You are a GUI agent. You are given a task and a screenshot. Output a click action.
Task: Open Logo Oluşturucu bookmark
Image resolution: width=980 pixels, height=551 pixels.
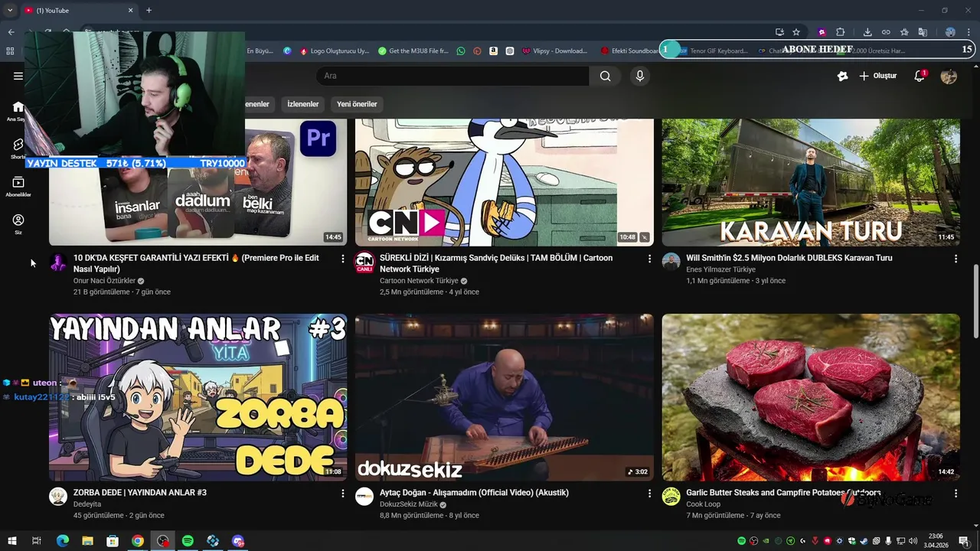tap(335, 51)
